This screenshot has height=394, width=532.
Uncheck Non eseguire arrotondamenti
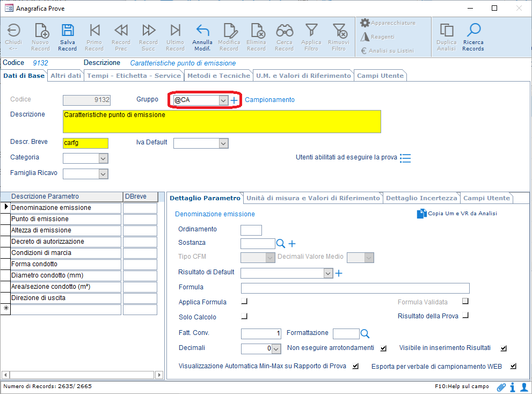pyautogui.click(x=383, y=348)
